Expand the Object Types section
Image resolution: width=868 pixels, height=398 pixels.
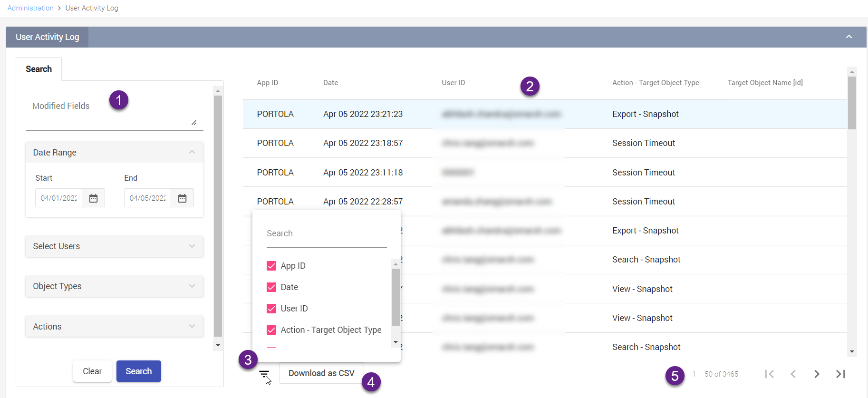(x=115, y=286)
